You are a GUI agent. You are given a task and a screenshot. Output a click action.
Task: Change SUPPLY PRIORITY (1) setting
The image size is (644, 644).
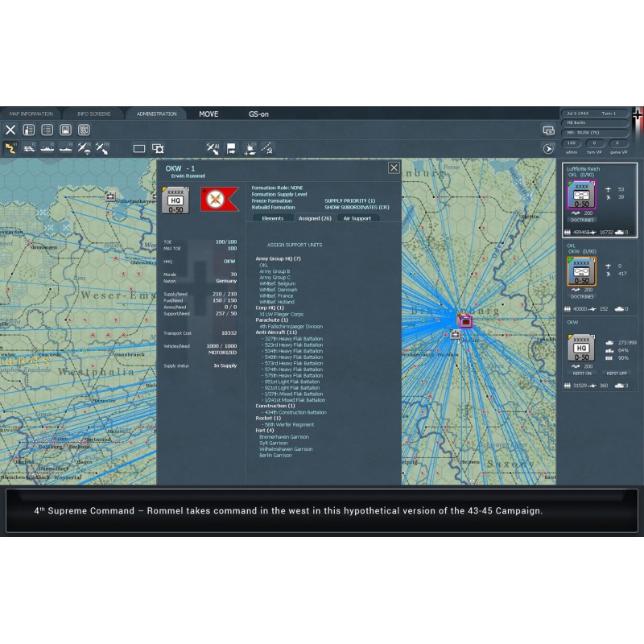click(349, 200)
